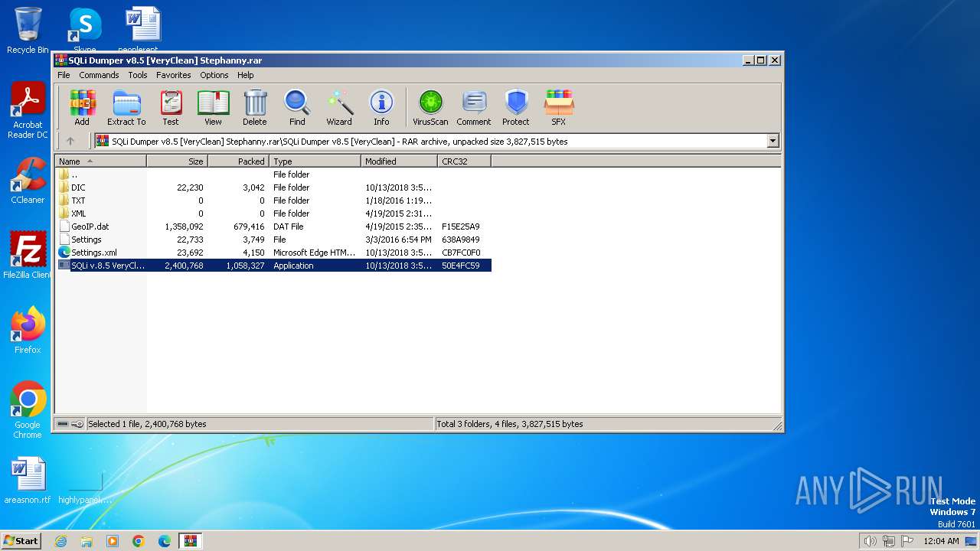Open Internet Explorer from taskbar
Viewport: 980px width, 551px height.
coord(60,541)
